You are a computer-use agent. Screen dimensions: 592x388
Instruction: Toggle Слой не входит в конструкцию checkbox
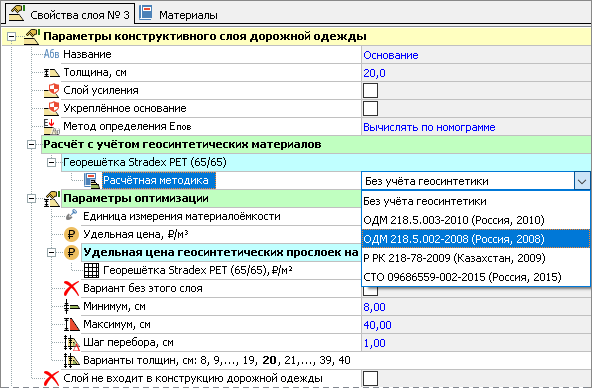[370, 379]
